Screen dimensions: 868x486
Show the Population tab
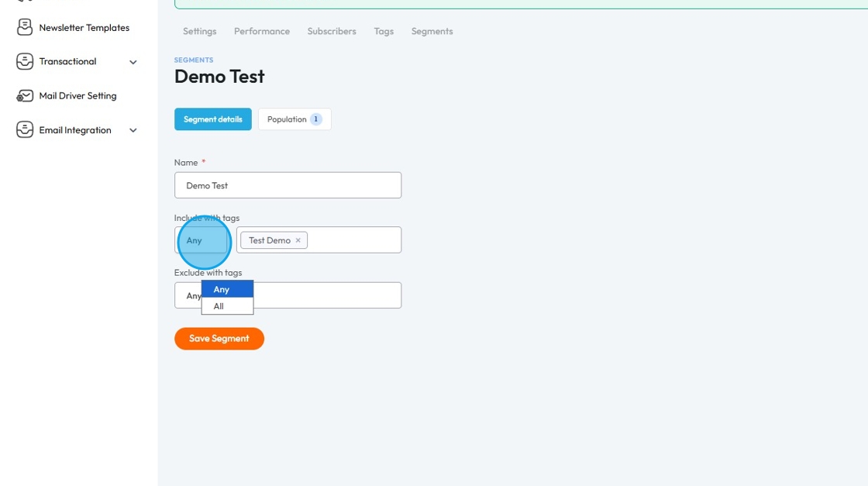294,119
